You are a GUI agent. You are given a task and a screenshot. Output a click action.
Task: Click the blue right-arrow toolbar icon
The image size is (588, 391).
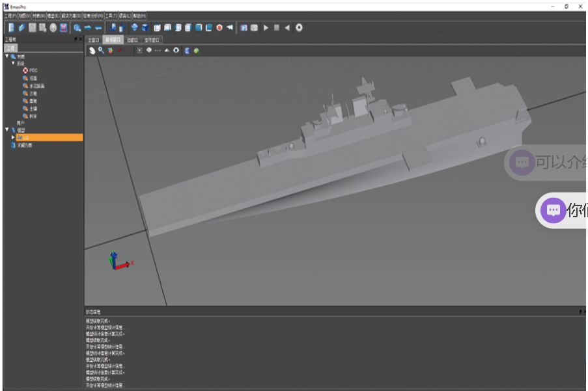(88, 27)
